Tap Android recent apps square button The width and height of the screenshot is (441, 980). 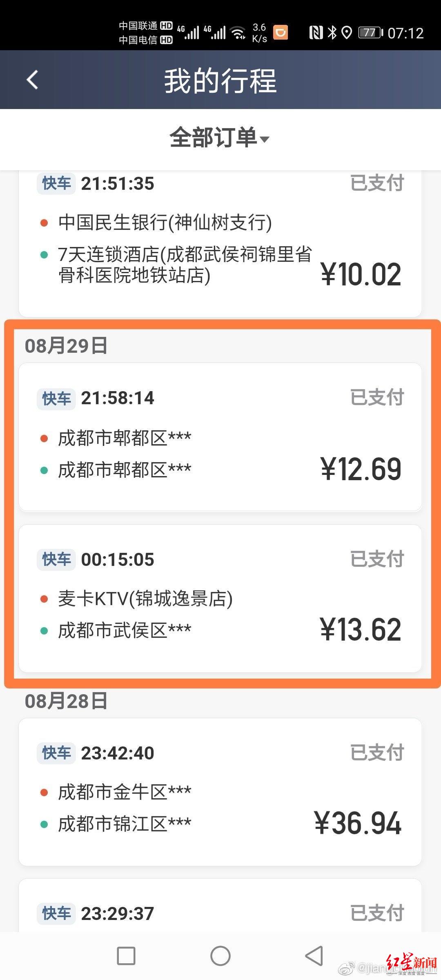click(126, 956)
